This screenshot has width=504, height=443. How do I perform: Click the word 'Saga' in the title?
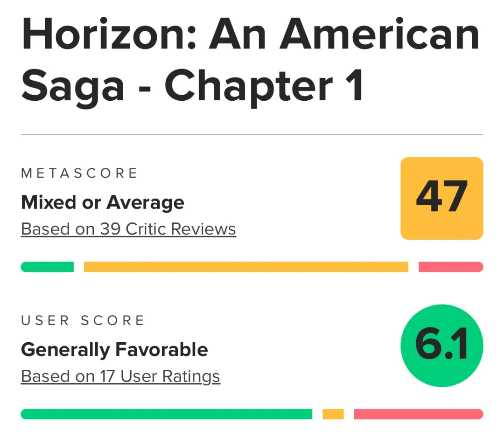pos(73,87)
